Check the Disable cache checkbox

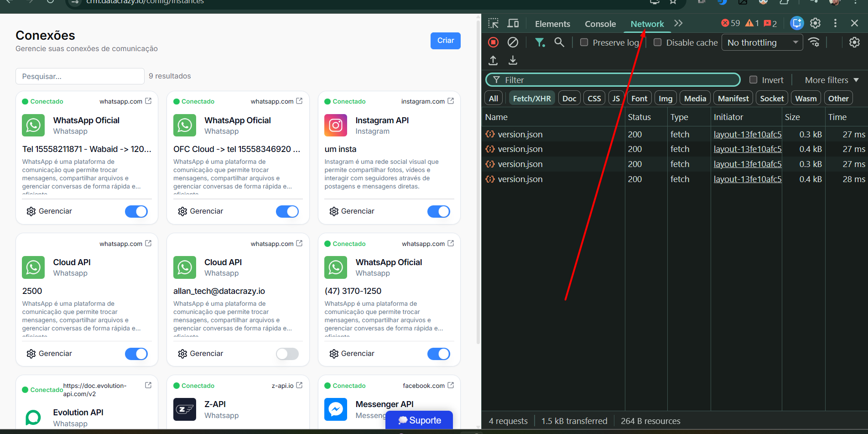pyautogui.click(x=658, y=42)
